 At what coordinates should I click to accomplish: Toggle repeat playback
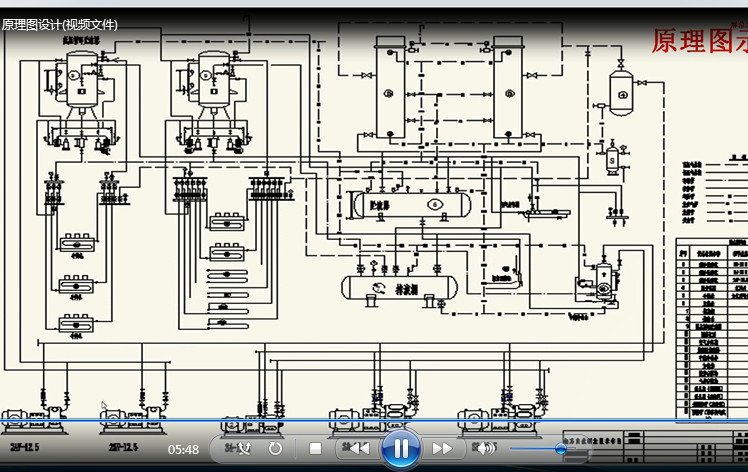tap(275, 449)
